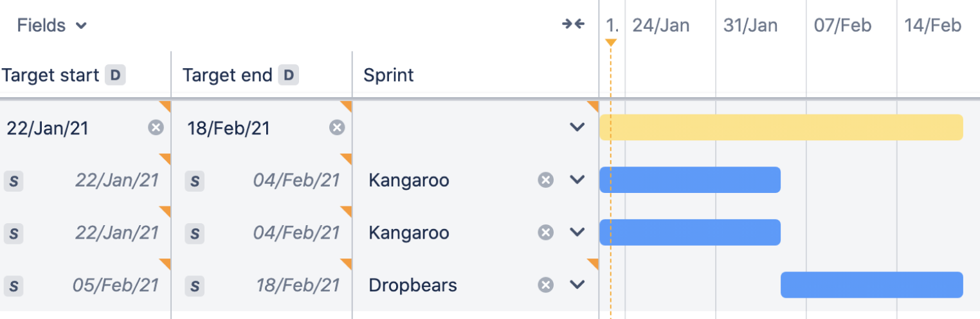This screenshot has width=980, height=319.
Task: Open the sprint dropdown in the empty sprint row
Action: coord(577,127)
